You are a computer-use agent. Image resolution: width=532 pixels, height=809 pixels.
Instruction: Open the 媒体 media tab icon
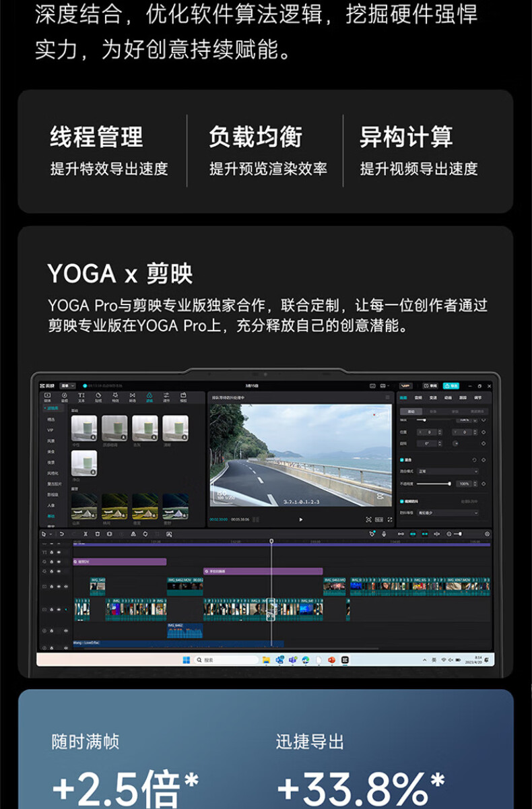coord(47,397)
